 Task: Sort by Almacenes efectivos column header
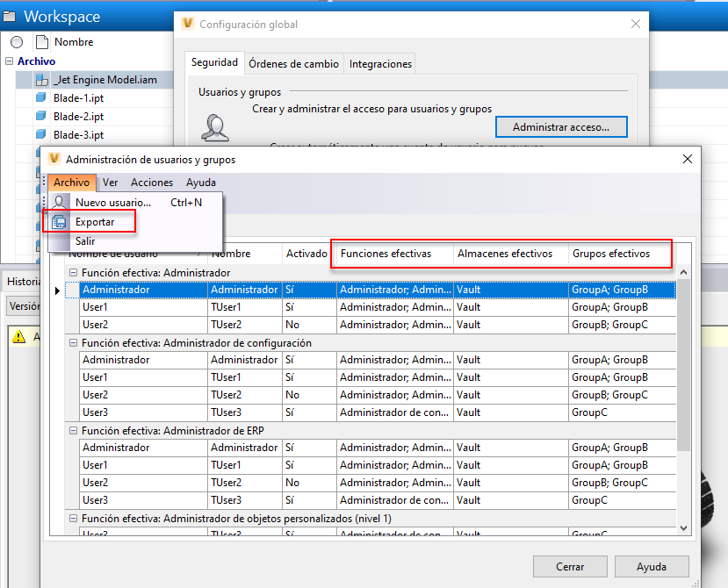[511, 254]
